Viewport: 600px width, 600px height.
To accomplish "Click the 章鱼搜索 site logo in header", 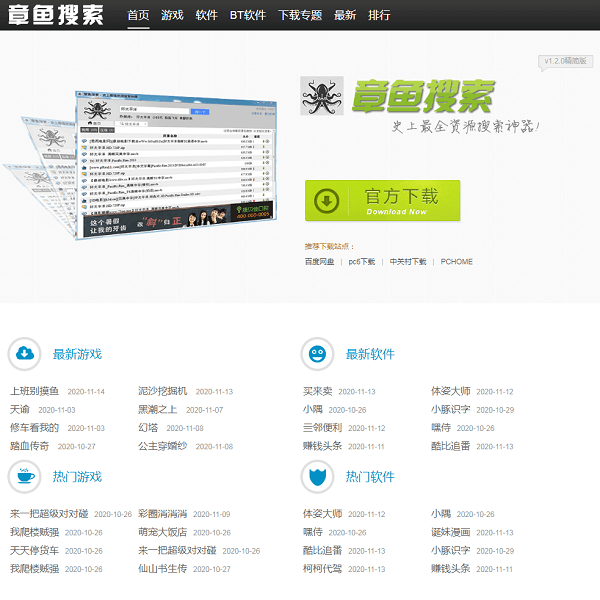I will tap(56, 15).
